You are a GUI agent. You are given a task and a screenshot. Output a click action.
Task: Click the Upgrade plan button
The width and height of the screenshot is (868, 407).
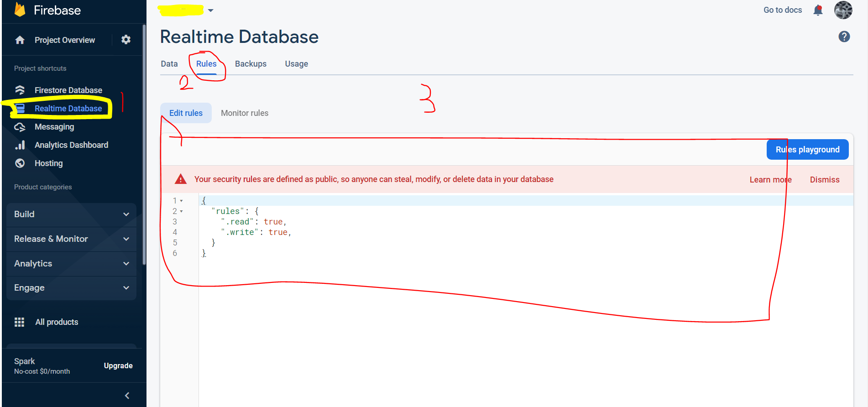click(x=118, y=366)
